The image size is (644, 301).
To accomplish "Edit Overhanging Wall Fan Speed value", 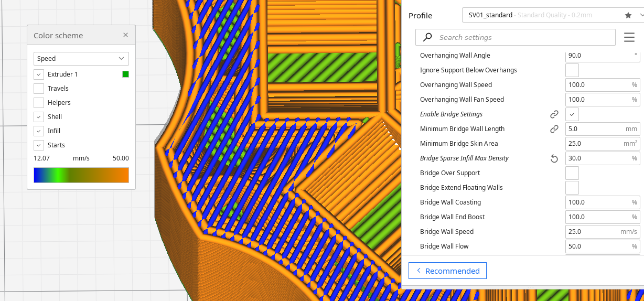I will [603, 100].
